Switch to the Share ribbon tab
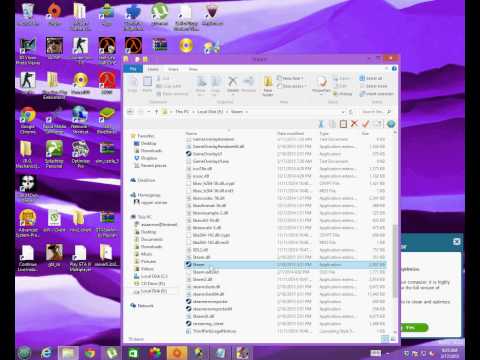The width and height of the screenshot is (480, 360). 173,69
